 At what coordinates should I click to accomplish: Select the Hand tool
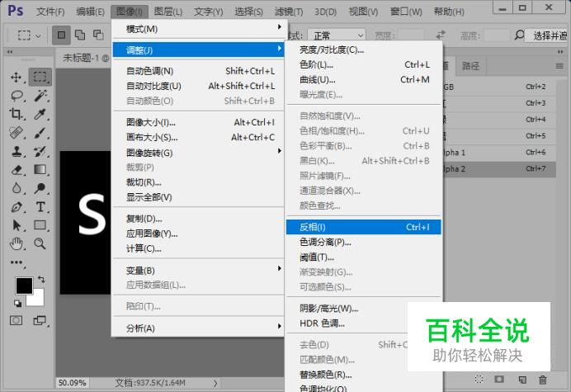(17, 243)
